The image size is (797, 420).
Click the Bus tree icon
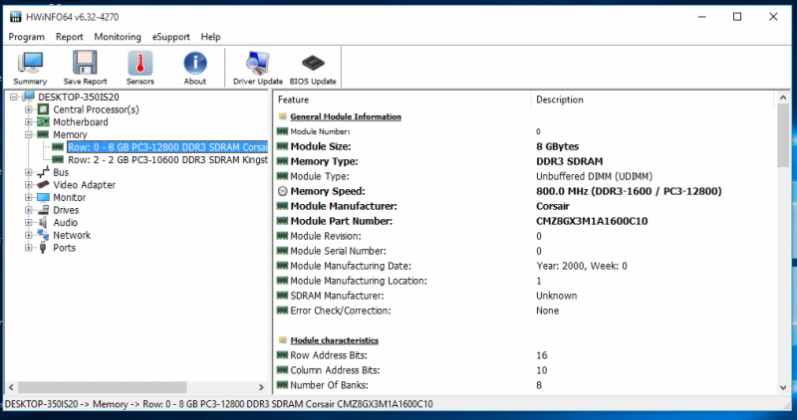point(44,172)
